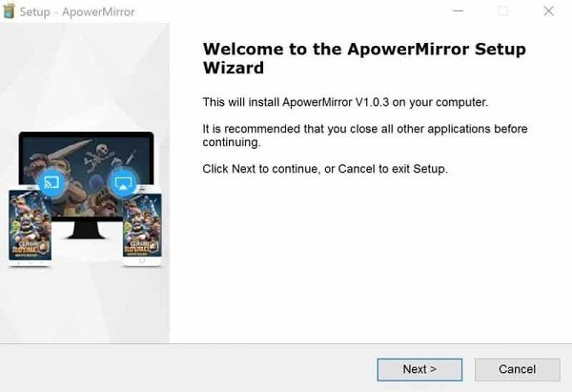
Task: Click the close all other applications recommendation text
Action: (x=365, y=135)
